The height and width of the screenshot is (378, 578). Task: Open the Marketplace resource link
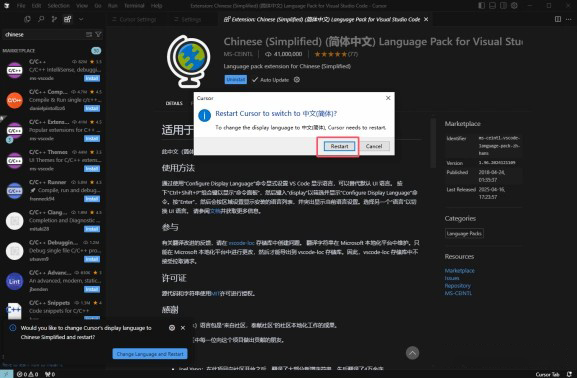coord(460,271)
